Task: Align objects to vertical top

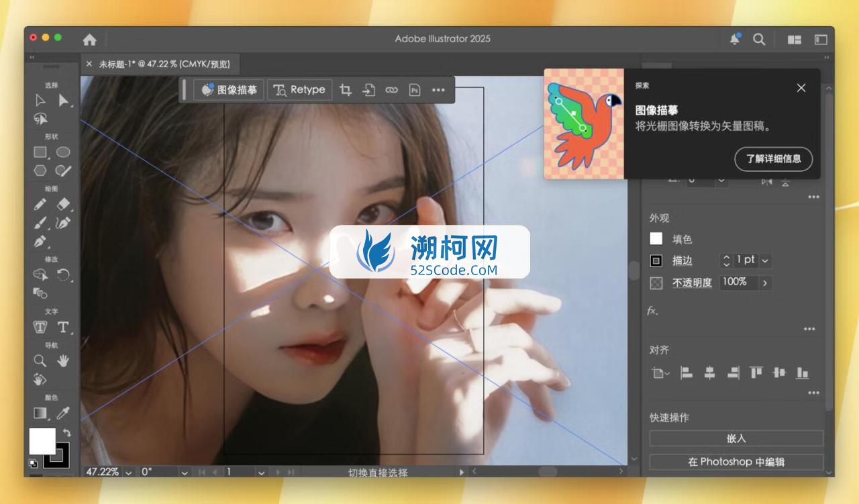Action: click(756, 372)
